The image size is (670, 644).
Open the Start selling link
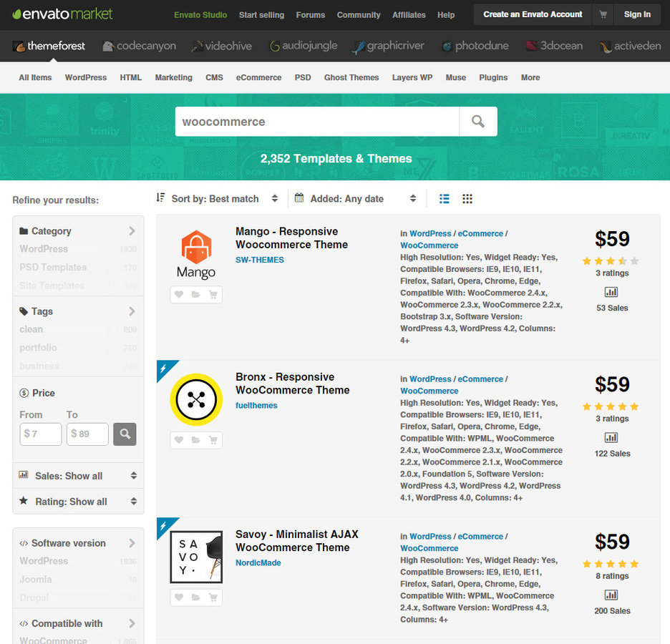[261, 15]
